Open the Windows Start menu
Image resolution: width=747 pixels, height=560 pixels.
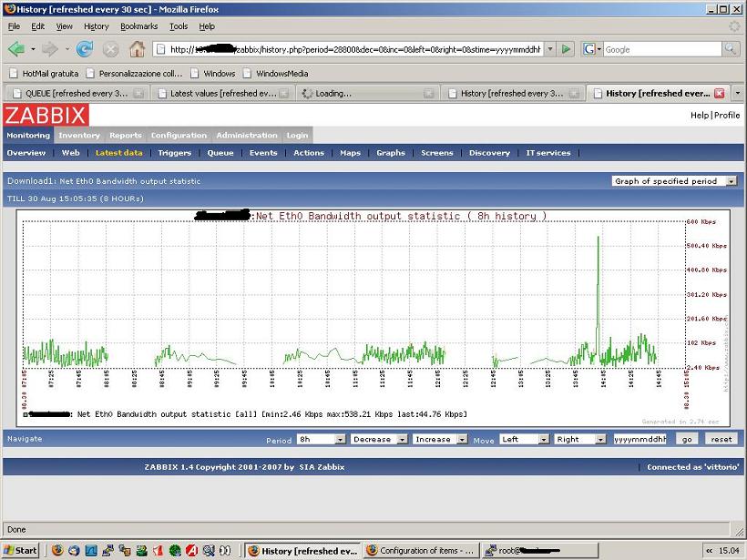coord(21,550)
